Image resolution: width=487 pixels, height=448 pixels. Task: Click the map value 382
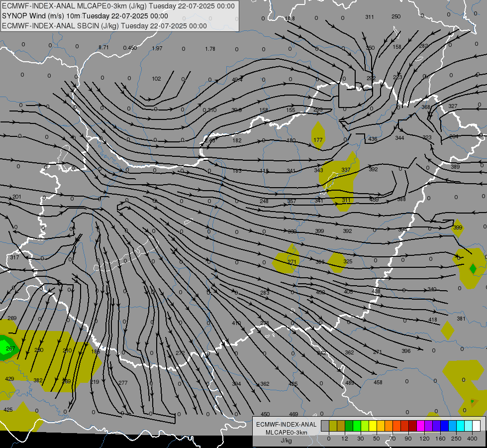(x=38, y=380)
